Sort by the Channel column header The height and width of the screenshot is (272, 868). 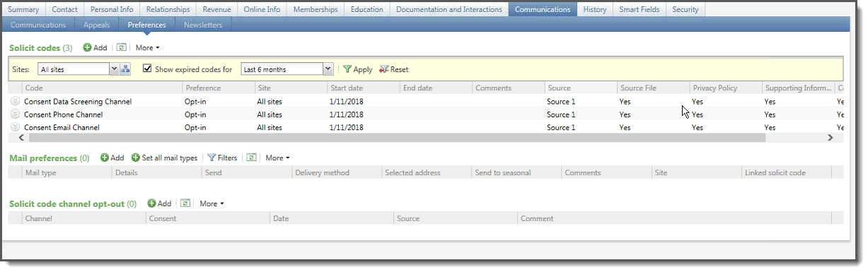point(83,218)
